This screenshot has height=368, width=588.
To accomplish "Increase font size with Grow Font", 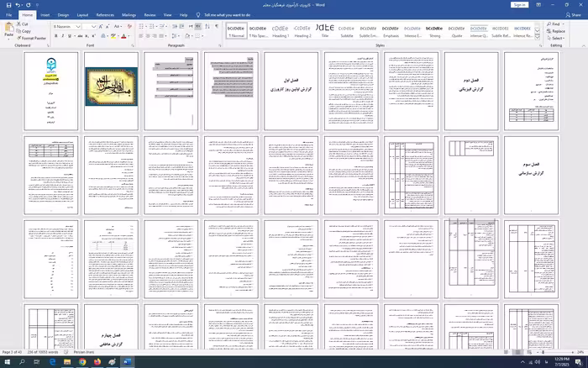I will [x=101, y=27].
